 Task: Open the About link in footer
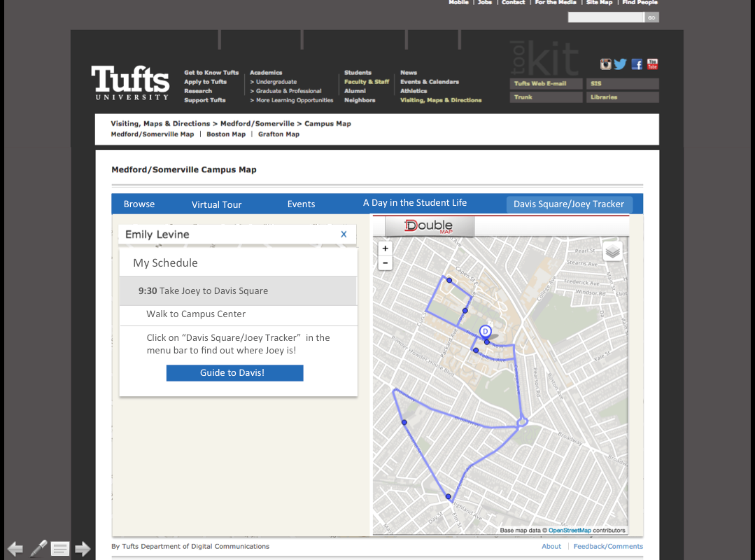551,546
